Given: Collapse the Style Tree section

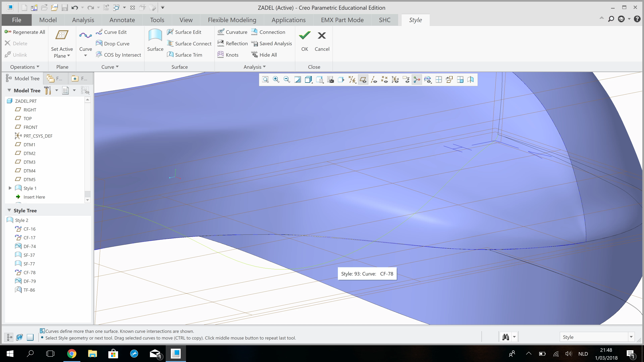Looking at the screenshot, I should (x=9, y=210).
